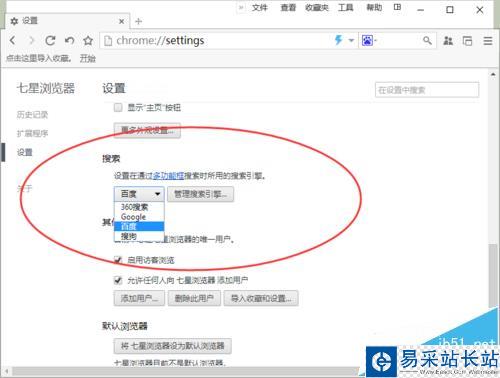Click the search box beside Baidu icon
The image size is (500, 378).
pyautogui.click(x=398, y=41)
